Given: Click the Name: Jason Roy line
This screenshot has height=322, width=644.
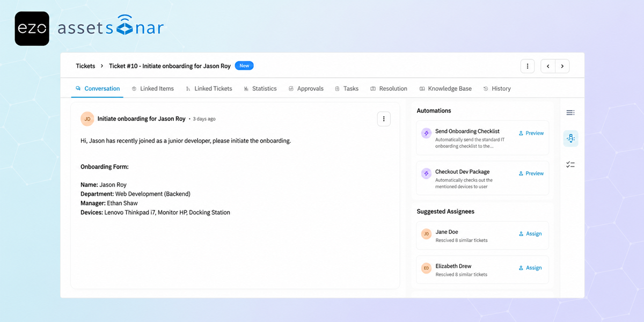Looking at the screenshot, I should pos(104,185).
